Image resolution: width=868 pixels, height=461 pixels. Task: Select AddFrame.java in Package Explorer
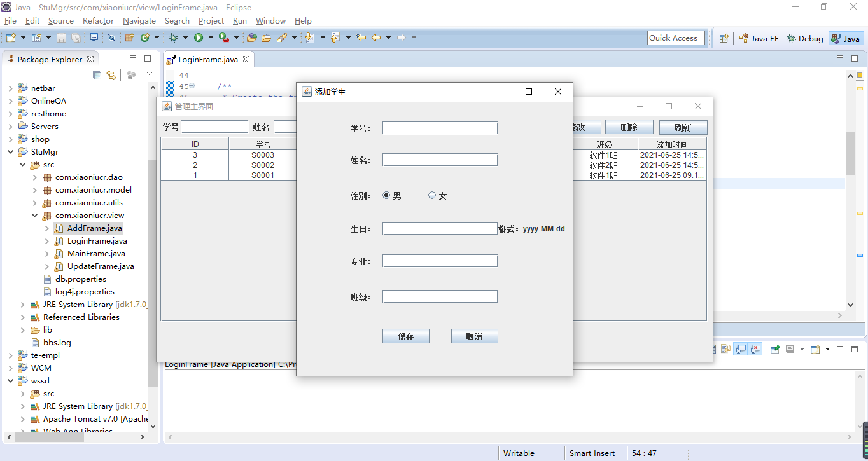(94, 228)
